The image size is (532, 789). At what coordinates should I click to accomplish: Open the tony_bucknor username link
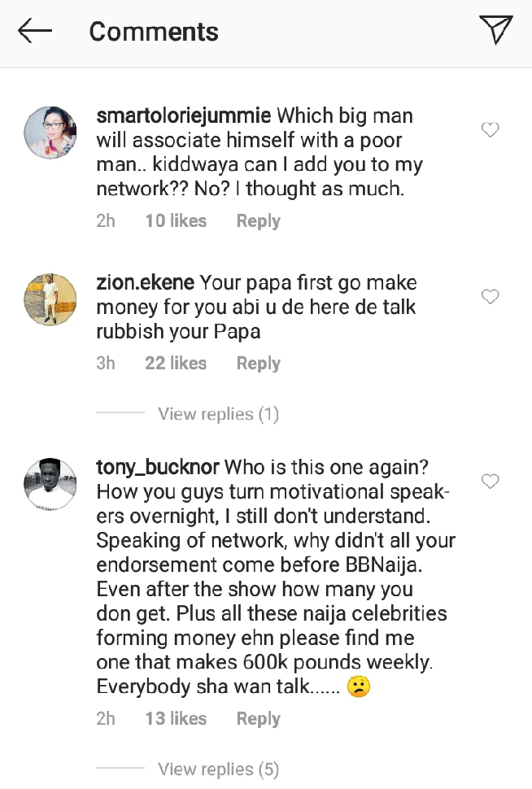point(157,468)
